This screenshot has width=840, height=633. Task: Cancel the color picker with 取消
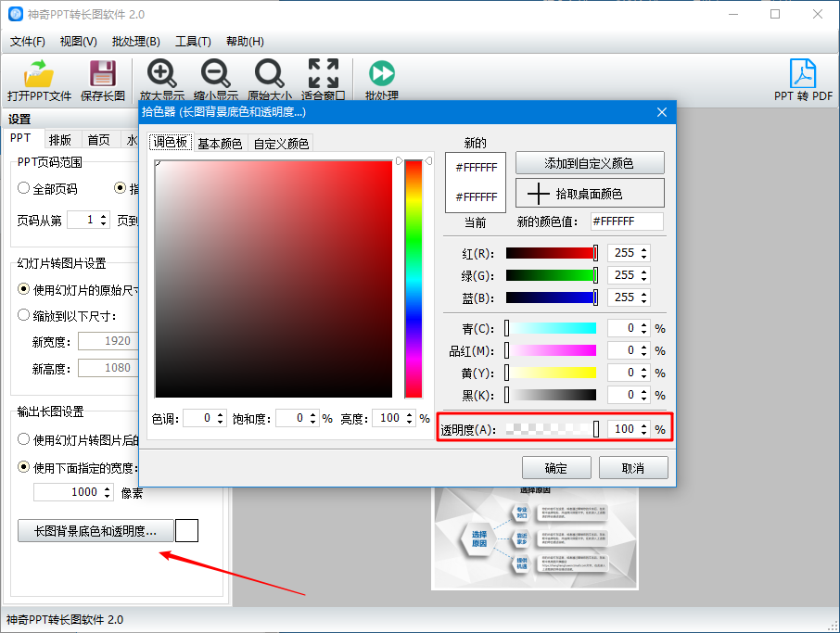pyautogui.click(x=633, y=468)
